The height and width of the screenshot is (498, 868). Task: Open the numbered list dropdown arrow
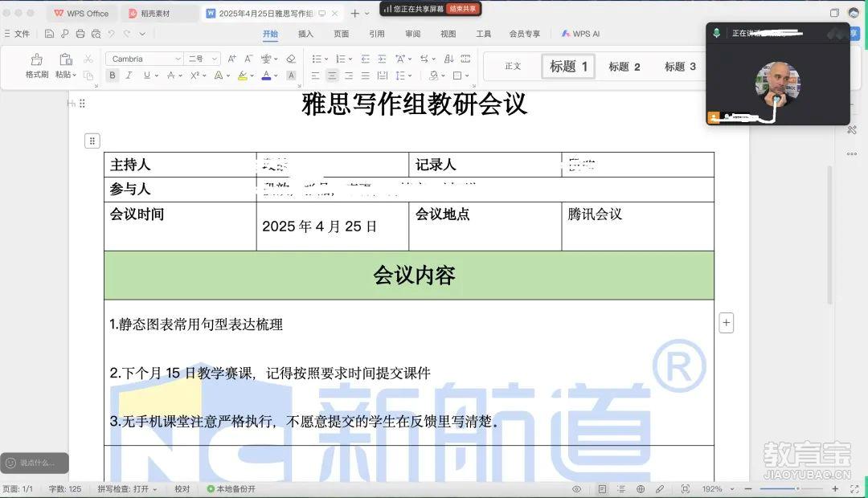coord(350,59)
